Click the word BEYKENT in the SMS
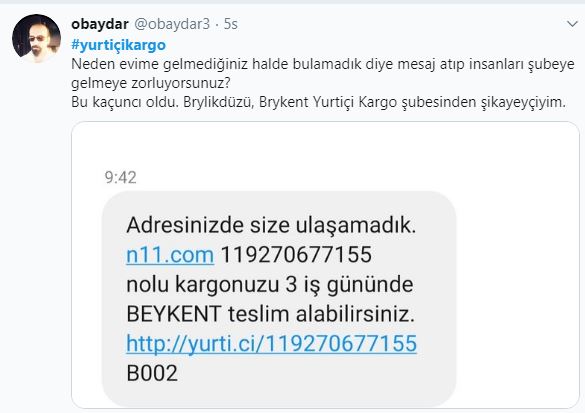 coord(174,314)
